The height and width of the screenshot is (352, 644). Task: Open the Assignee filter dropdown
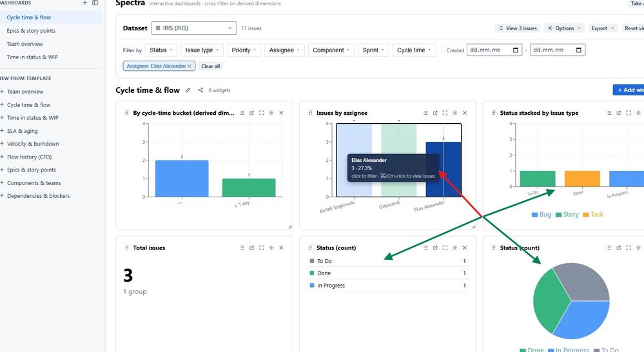[x=285, y=50]
